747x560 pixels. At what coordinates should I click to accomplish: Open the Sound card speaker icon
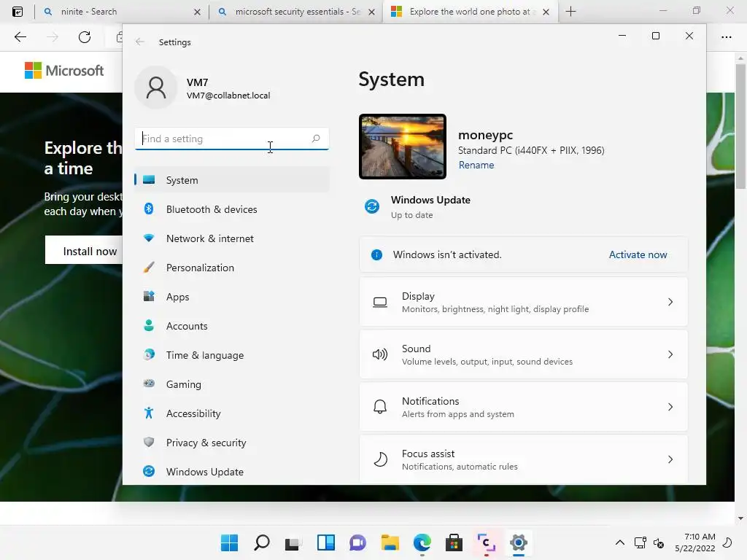click(379, 354)
